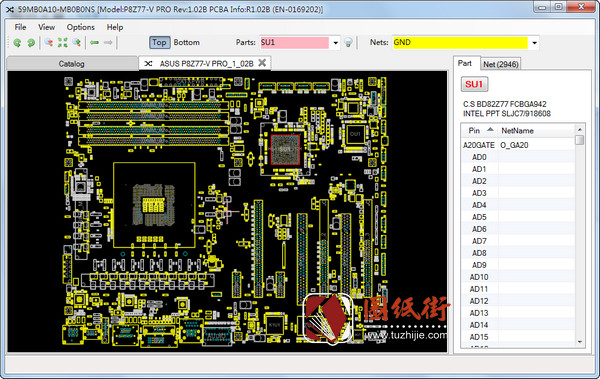Click the pin list scroll down arrow

[x=580, y=341]
